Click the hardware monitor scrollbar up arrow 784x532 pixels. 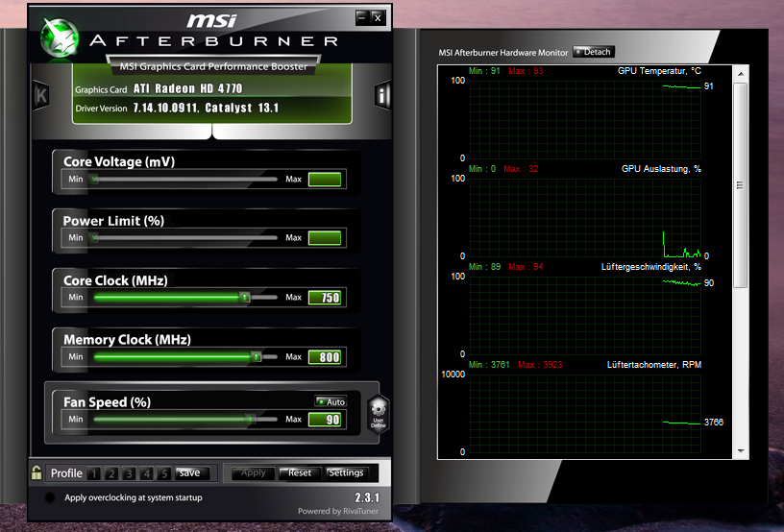pyautogui.click(x=741, y=73)
